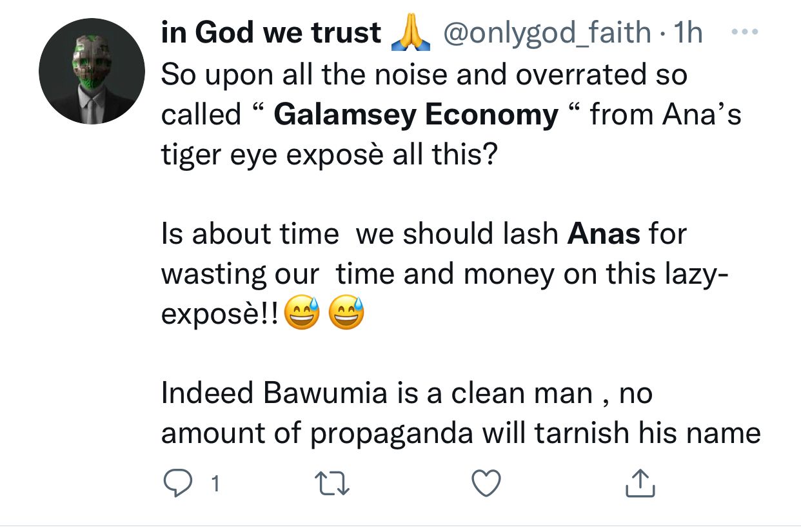The height and width of the screenshot is (532, 801).
Task: Click the 'tiger eye exposè all this?' line
Action: click(x=329, y=156)
